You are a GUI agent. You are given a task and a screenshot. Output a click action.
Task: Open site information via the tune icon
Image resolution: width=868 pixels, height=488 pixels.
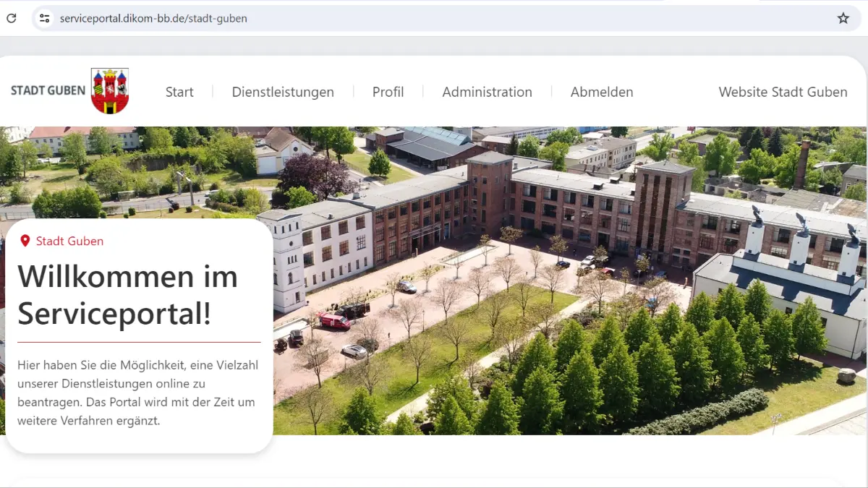(x=44, y=18)
